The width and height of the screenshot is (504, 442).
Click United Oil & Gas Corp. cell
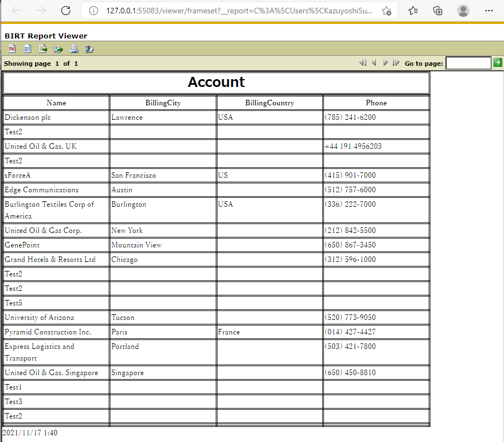click(56, 231)
